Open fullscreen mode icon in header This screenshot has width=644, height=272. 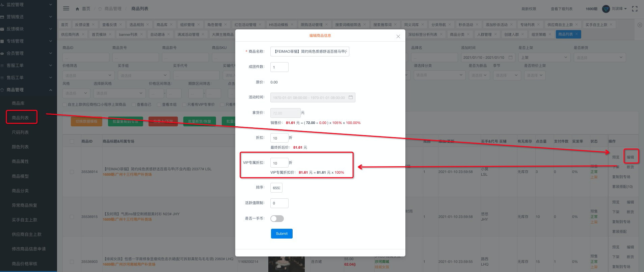(x=635, y=9)
